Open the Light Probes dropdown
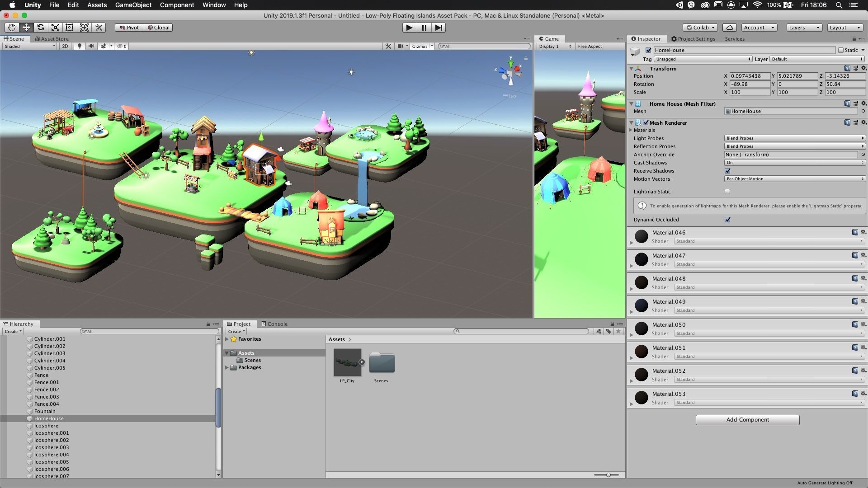 (x=795, y=138)
